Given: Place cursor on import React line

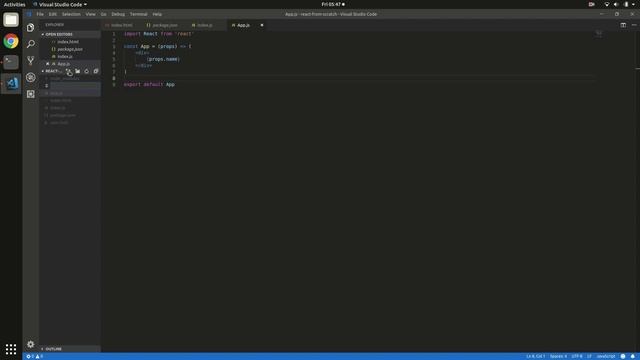Looking at the screenshot, I should click(158, 34).
